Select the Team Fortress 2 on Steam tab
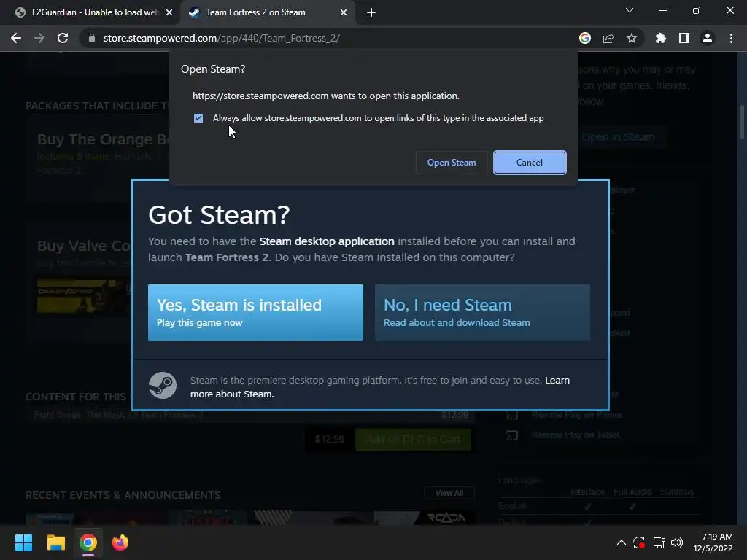 click(x=267, y=12)
